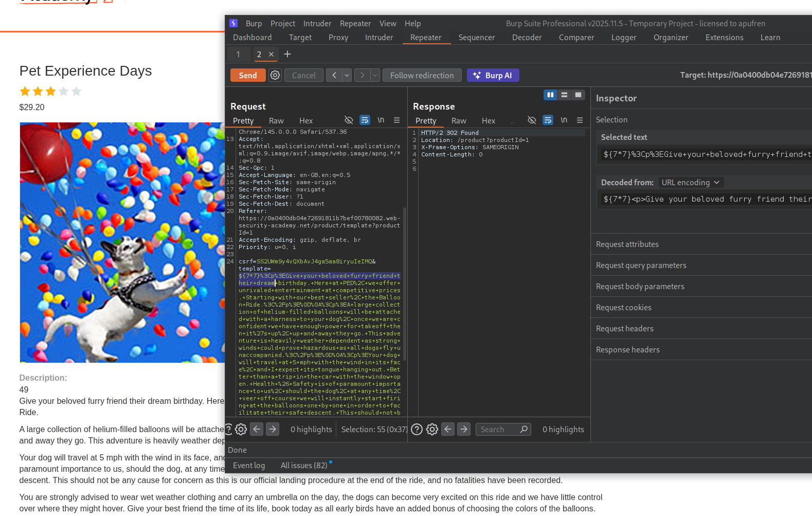812x516 pixels.
Task: Open the Request panel hamburger menu
Action: click(396, 120)
